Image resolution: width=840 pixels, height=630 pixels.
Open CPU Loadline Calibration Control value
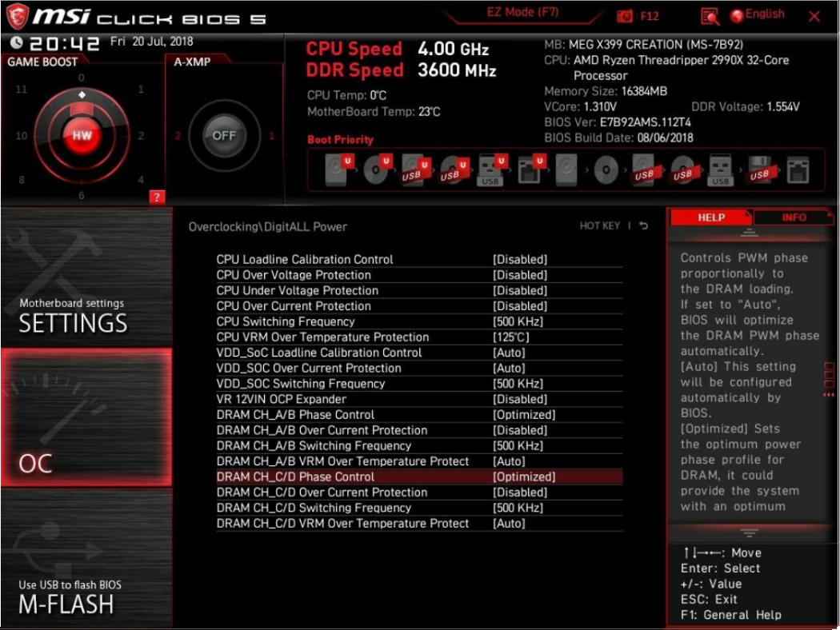(x=520, y=260)
